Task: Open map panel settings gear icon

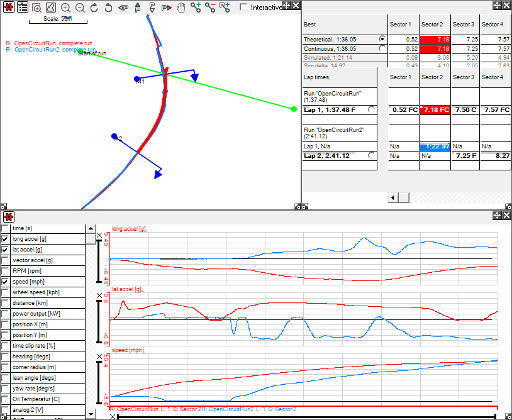Action: pos(8,8)
